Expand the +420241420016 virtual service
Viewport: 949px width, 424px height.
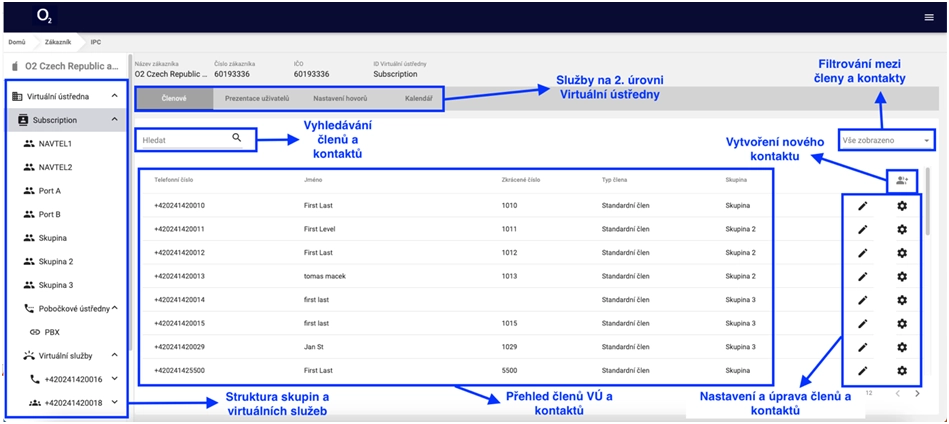coord(115,379)
